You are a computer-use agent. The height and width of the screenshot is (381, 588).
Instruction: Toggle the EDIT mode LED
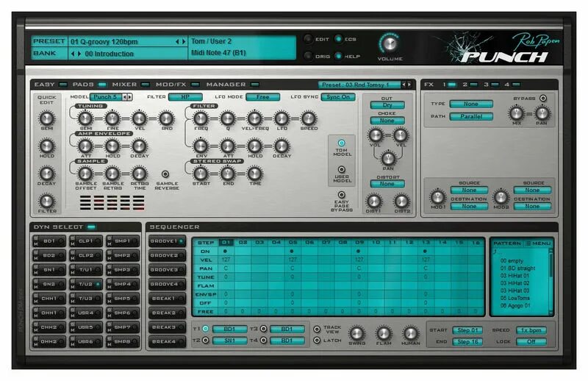(x=308, y=39)
